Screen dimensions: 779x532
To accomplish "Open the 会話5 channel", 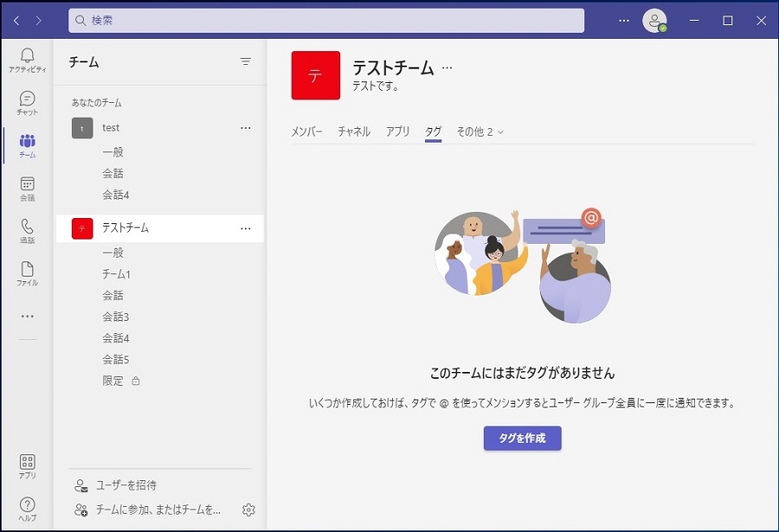I will click(116, 360).
